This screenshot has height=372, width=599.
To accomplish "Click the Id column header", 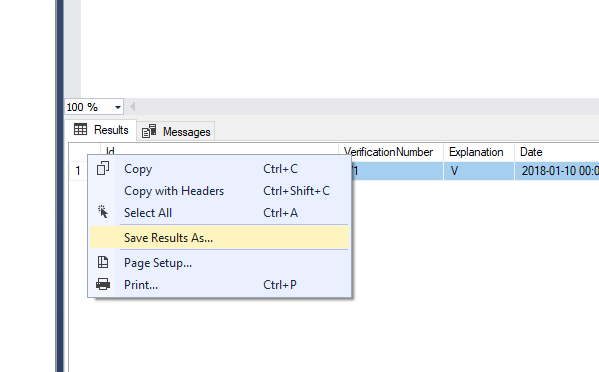I will pyautogui.click(x=219, y=149).
